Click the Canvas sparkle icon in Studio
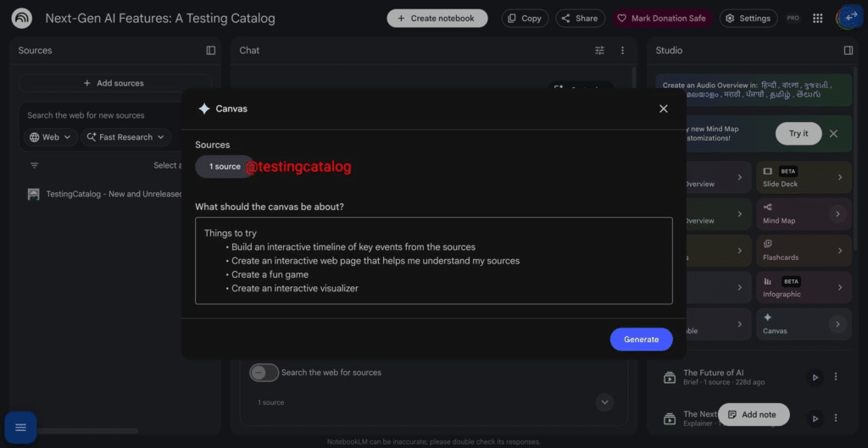This screenshot has width=868, height=448. click(x=767, y=318)
